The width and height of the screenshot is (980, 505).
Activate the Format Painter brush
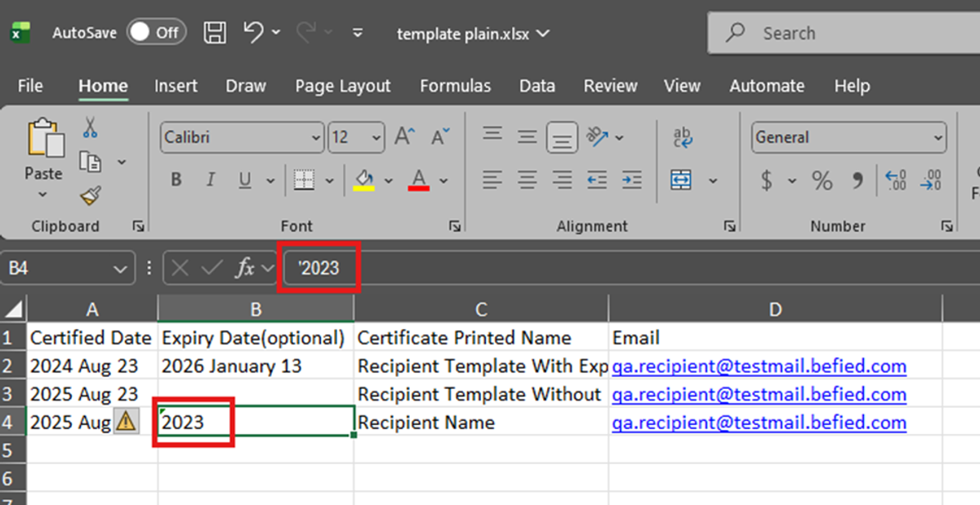coord(90,196)
